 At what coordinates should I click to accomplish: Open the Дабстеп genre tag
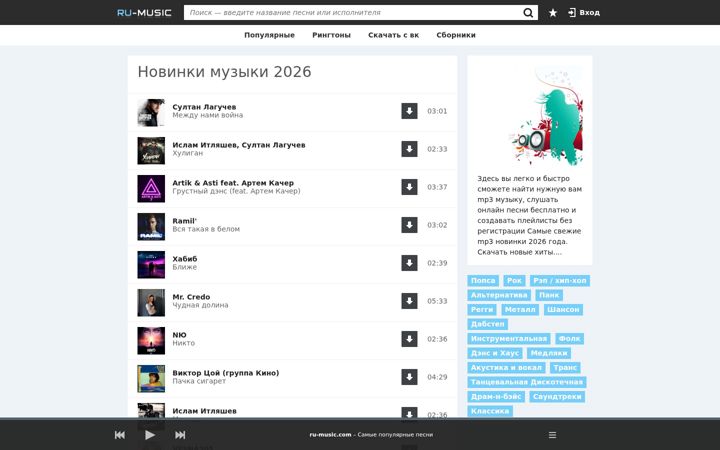click(488, 324)
